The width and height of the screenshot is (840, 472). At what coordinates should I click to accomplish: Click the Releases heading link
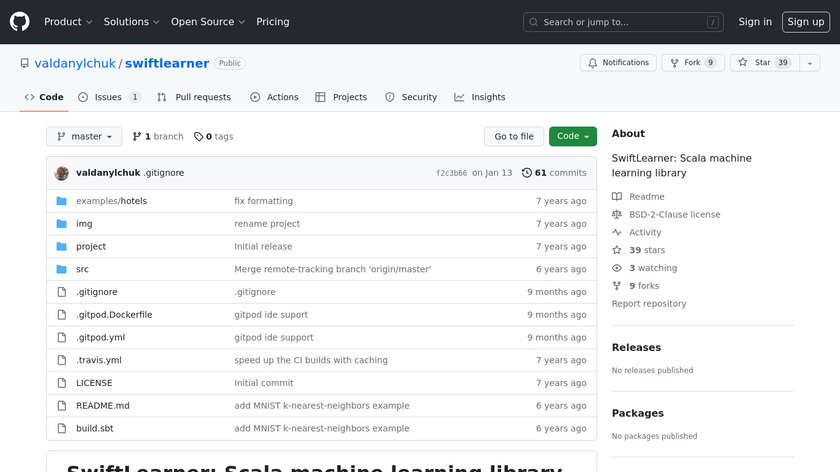click(636, 347)
